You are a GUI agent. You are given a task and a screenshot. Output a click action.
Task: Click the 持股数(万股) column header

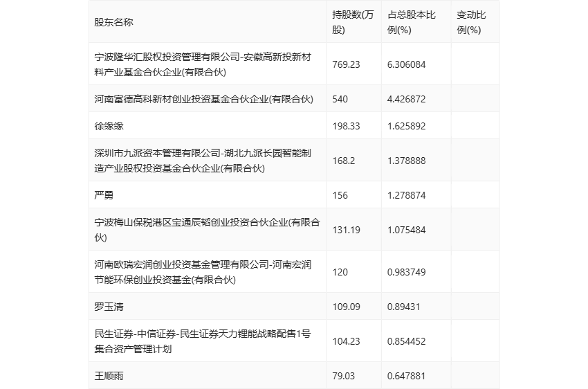tap(353, 22)
